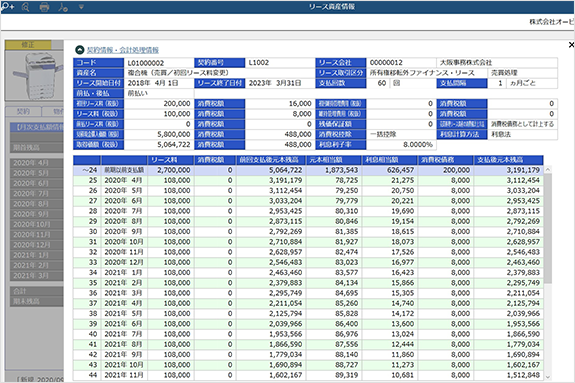Click the print preview icon
Viewport: 575px width, 383px height.
(26, 7)
